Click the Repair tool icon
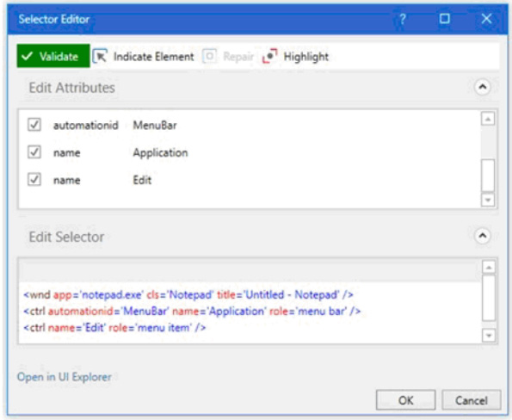 (209, 56)
